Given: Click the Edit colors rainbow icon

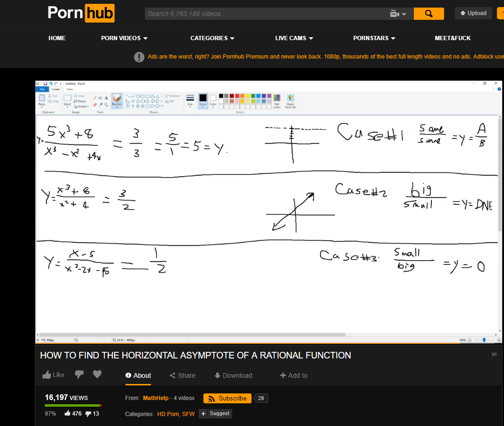Looking at the screenshot, I should point(277,97).
